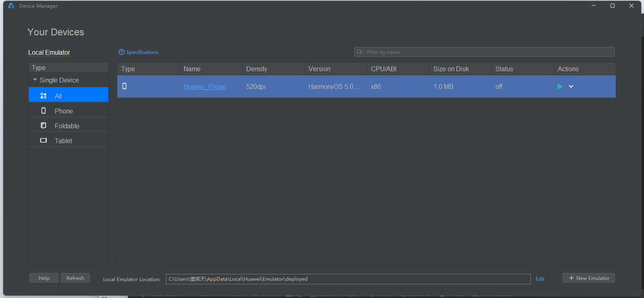Sort by the Name column header

point(211,69)
